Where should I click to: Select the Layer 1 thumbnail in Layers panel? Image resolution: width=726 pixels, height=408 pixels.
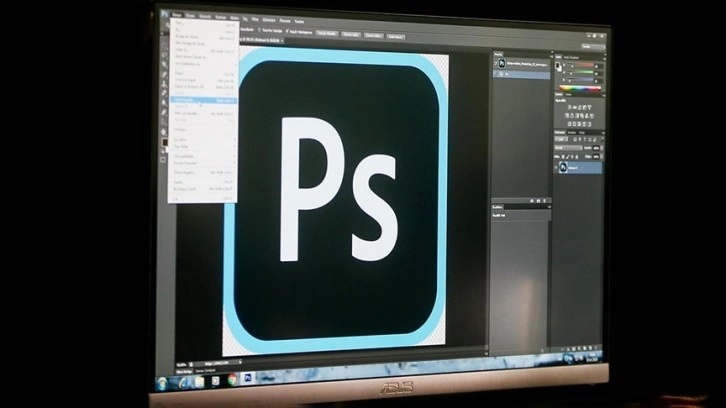click(563, 168)
